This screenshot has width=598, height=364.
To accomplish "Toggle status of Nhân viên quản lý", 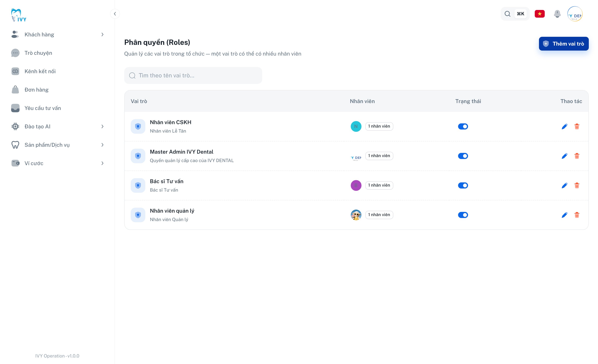I will 463,215.
